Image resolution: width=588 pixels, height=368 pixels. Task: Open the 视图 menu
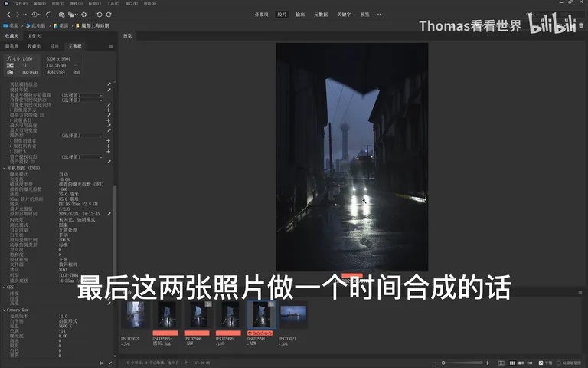[57, 3]
